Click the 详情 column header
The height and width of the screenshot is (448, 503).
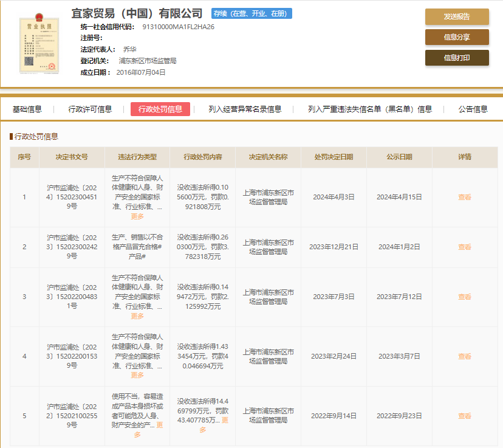465,157
